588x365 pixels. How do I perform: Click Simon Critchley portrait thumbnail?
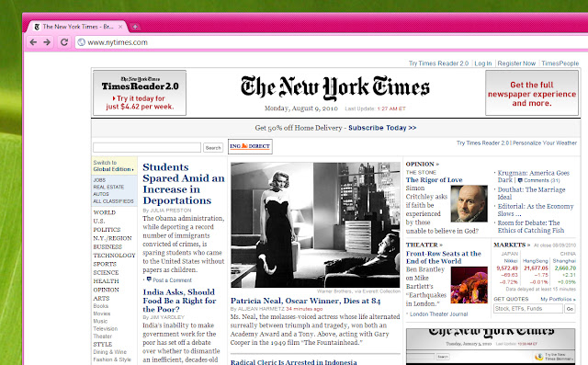pos(469,204)
